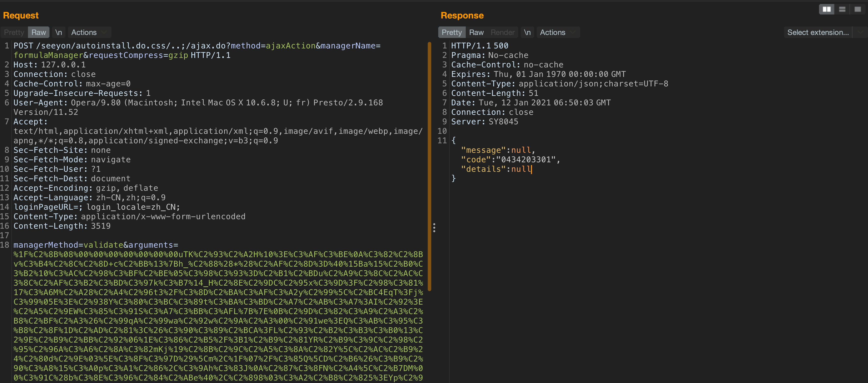The image size is (868, 383).
Task: Click the Select extension chevron arrow
Action: pos(860,32)
